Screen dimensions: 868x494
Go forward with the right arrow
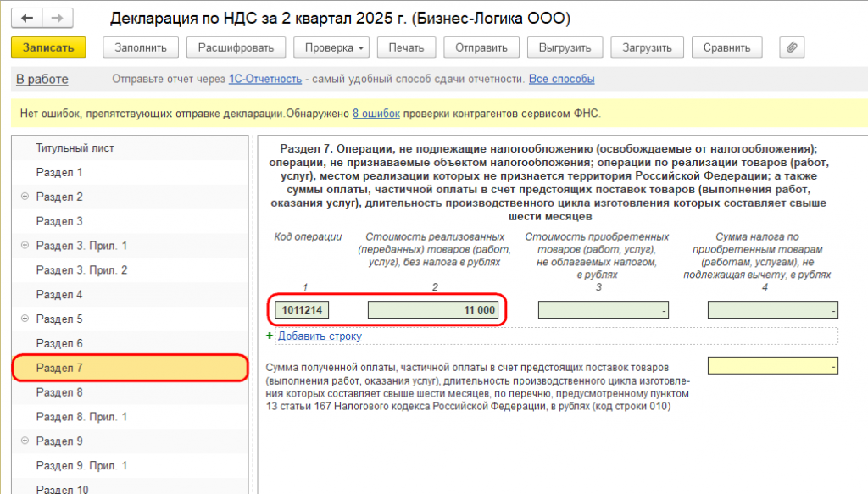tap(57, 19)
